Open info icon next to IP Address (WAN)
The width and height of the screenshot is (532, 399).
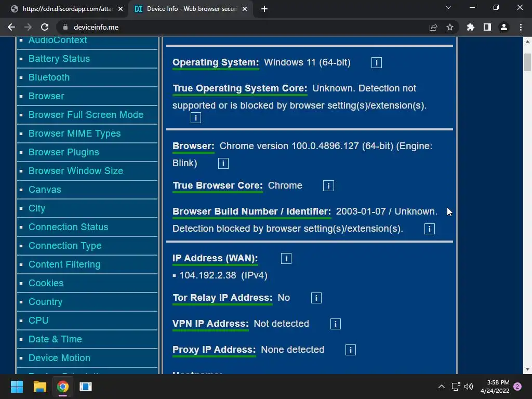[x=286, y=259]
